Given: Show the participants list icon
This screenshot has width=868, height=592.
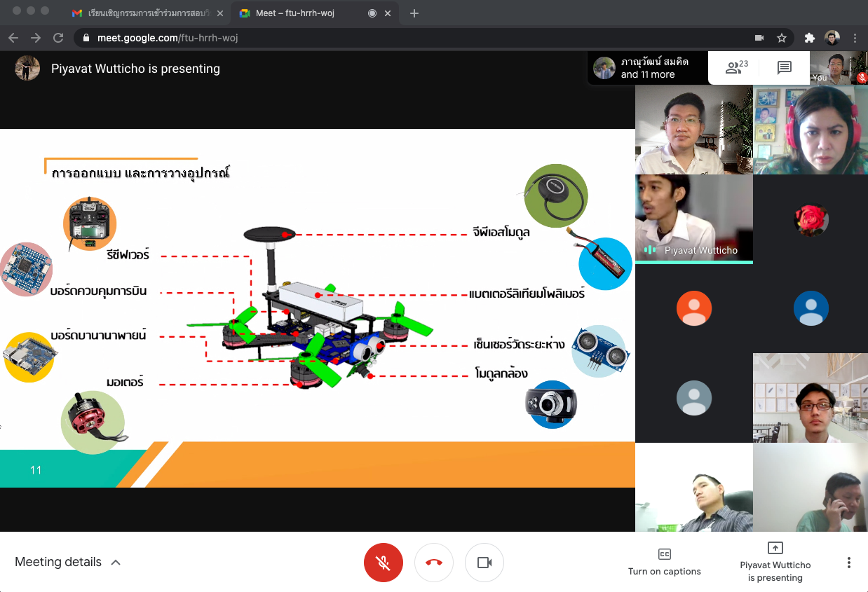Looking at the screenshot, I should click(735, 68).
